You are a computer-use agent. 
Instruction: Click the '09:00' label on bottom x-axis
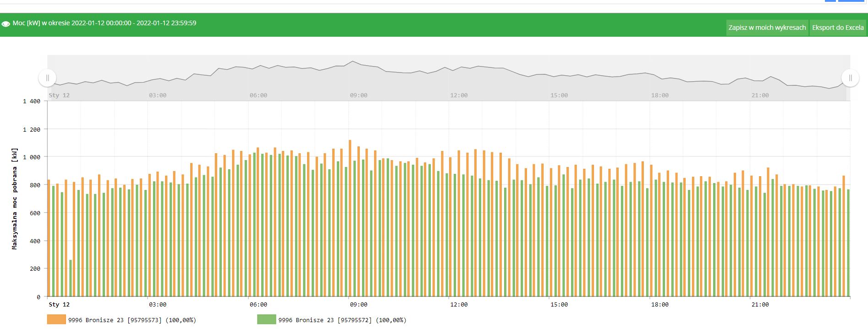coord(358,305)
